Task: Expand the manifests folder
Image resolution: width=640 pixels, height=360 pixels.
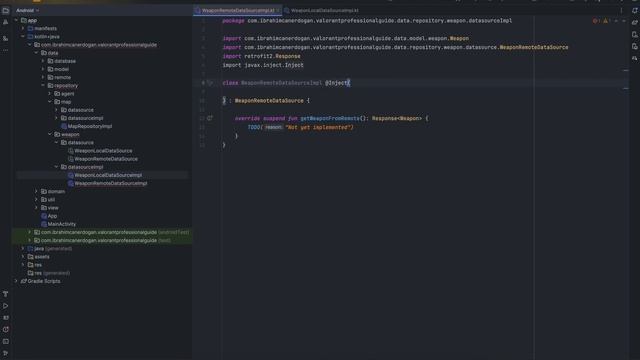Action: 23,28
